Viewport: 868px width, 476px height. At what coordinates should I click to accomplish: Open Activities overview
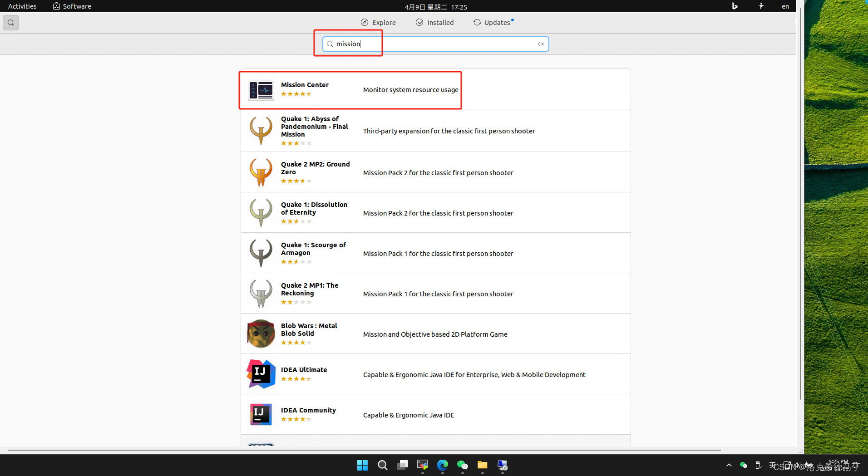22,6
